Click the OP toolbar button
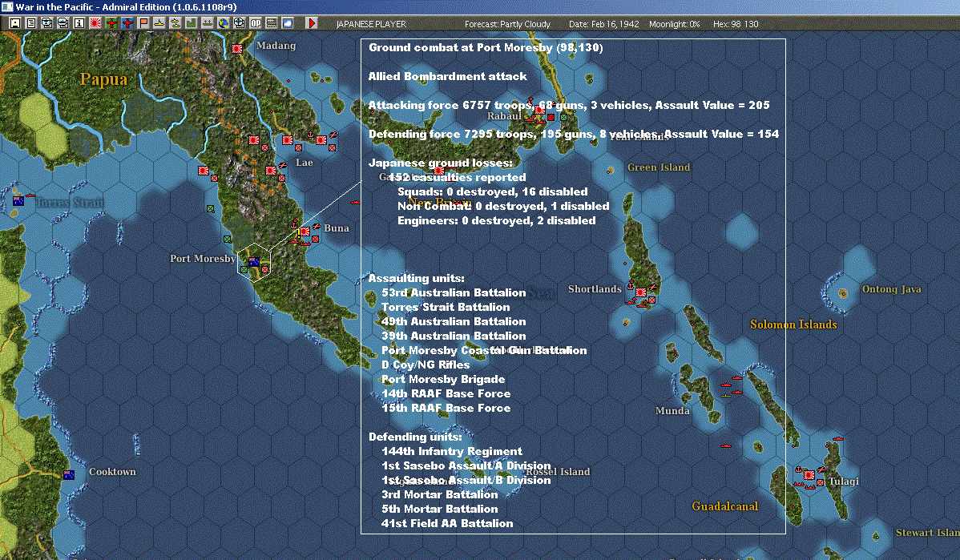Image resolution: width=960 pixels, height=560 pixels. [x=256, y=23]
